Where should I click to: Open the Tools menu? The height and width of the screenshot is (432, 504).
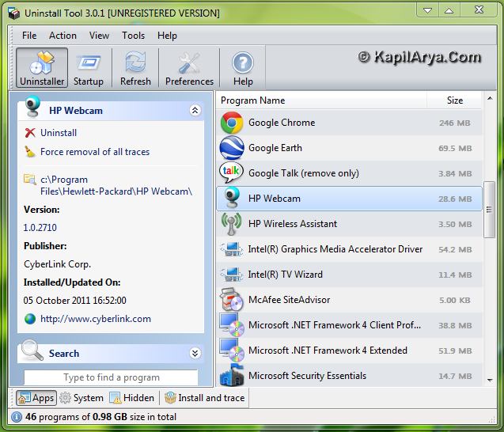pyautogui.click(x=133, y=36)
